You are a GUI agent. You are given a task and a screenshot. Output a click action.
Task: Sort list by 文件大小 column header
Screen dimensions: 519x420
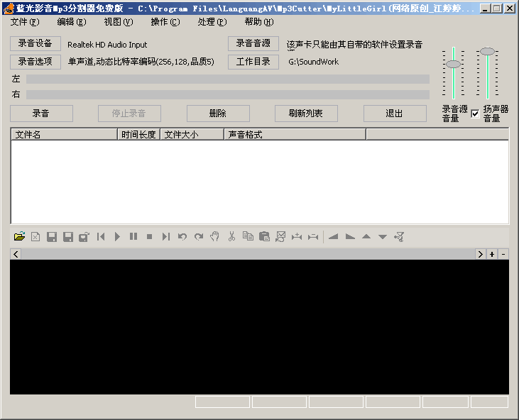(x=192, y=135)
